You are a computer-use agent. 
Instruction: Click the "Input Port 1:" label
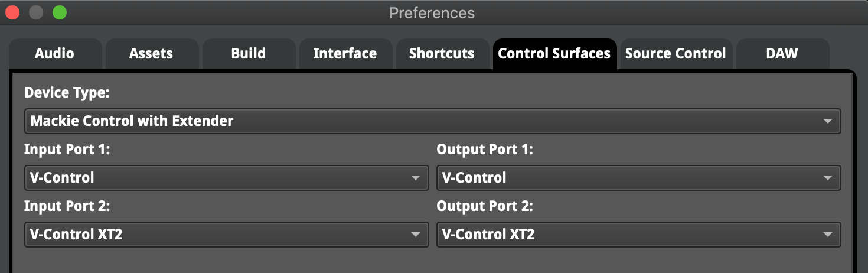67,149
